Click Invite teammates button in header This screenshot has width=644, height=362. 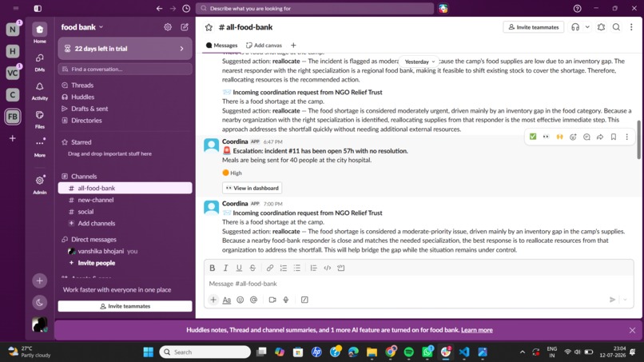[x=534, y=27]
